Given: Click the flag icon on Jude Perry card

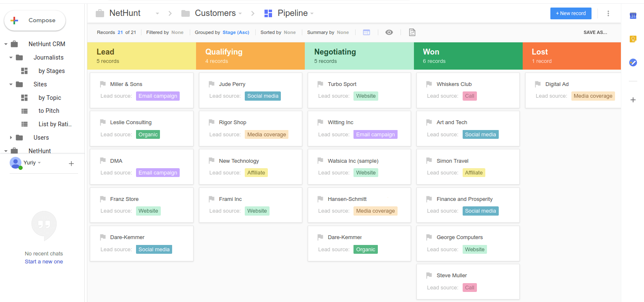Looking at the screenshot, I should tap(212, 84).
